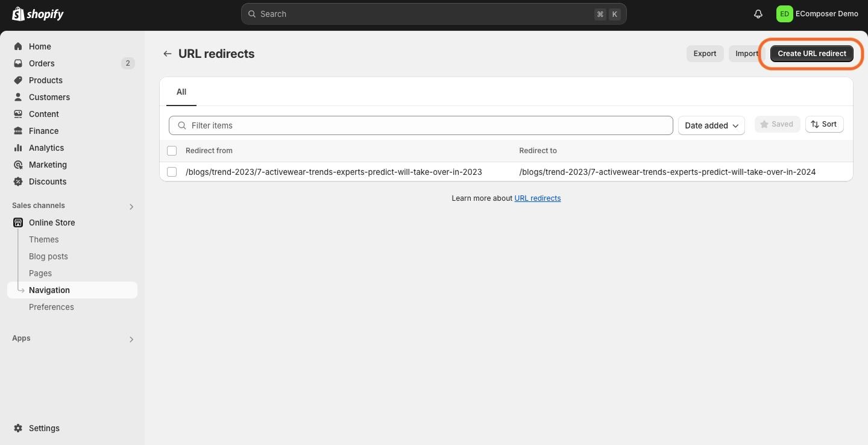868x445 pixels.
Task: Click the Analytics bar chart icon
Action: click(x=18, y=148)
